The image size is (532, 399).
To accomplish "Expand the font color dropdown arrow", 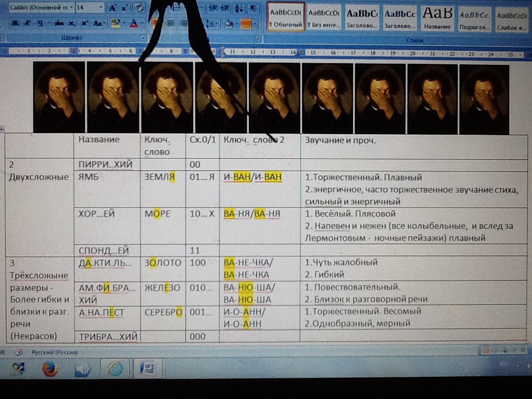I will [142, 23].
